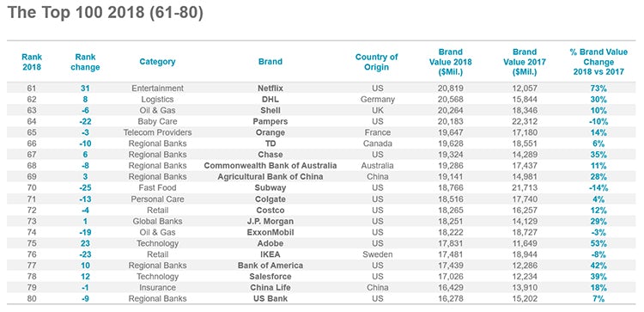Select the Salesforce brand name
The height and width of the screenshot is (312, 644).
[270, 277]
